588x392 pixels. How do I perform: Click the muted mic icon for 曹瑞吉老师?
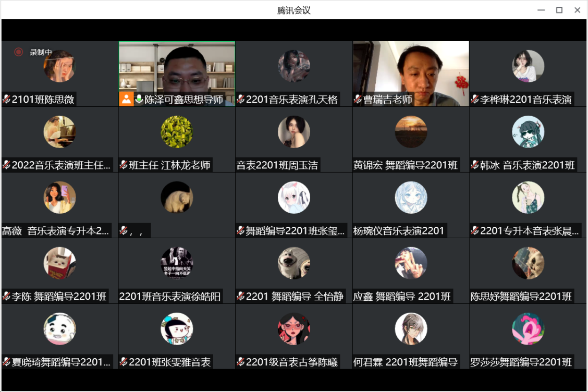358,100
